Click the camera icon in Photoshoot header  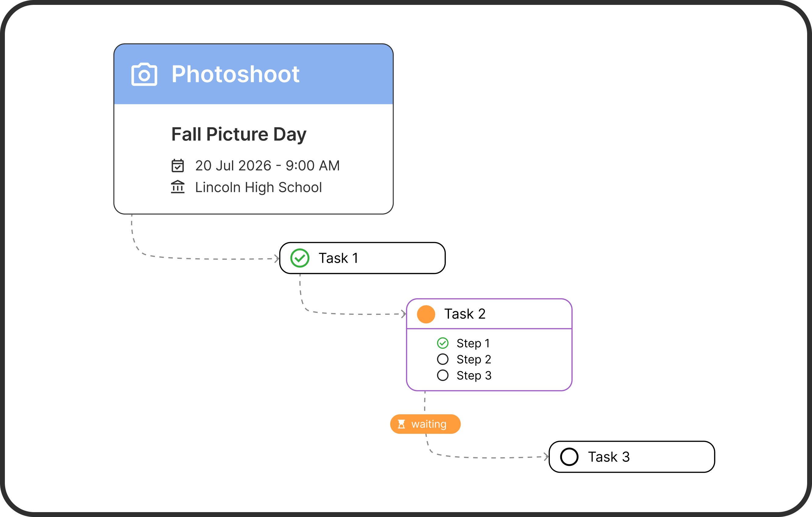[x=144, y=74]
